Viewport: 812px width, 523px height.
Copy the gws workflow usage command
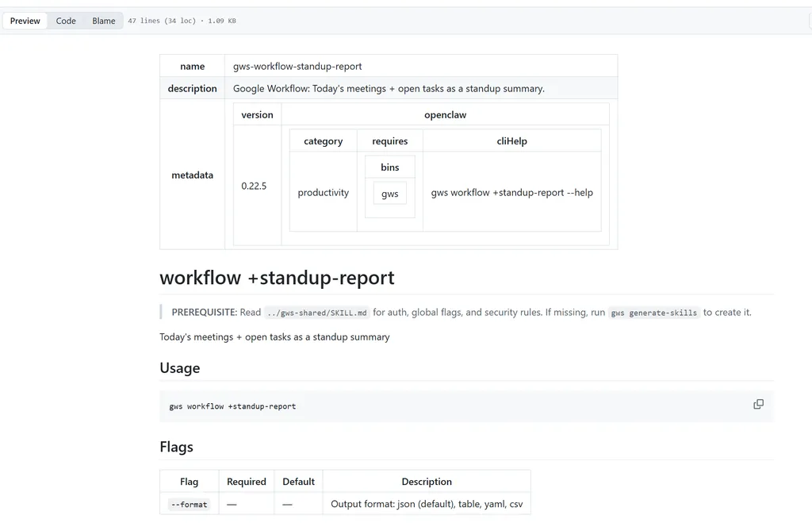pos(758,404)
